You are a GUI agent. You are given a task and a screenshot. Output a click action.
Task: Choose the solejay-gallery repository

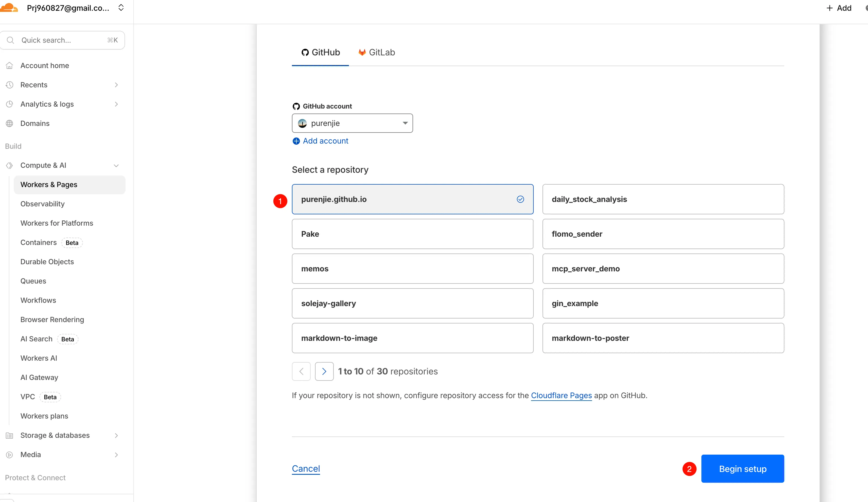(412, 303)
